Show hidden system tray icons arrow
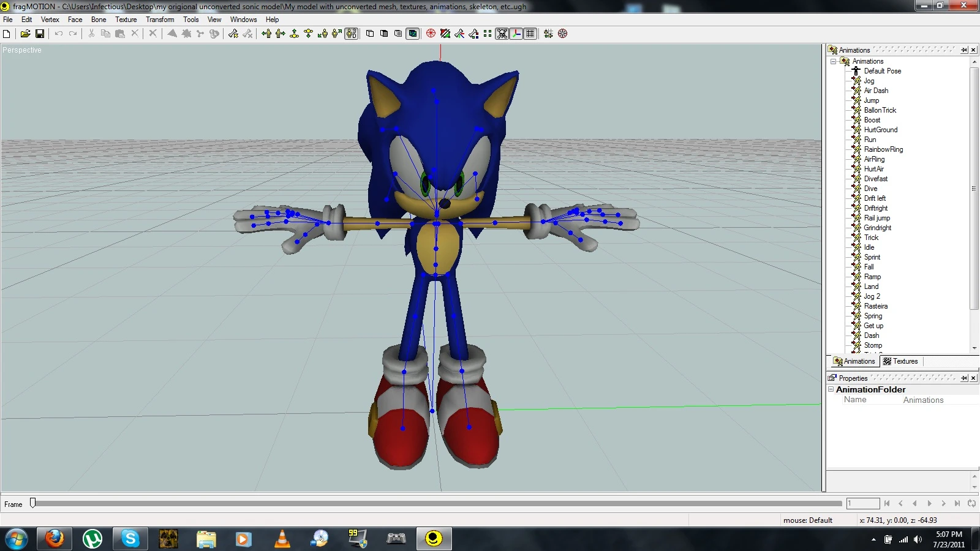980x551 pixels. click(873, 539)
